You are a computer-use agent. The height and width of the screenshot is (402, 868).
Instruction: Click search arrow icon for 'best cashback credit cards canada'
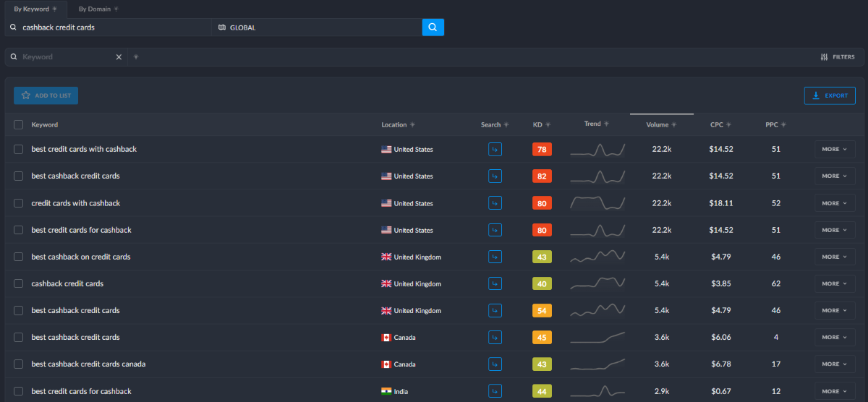coord(495,364)
